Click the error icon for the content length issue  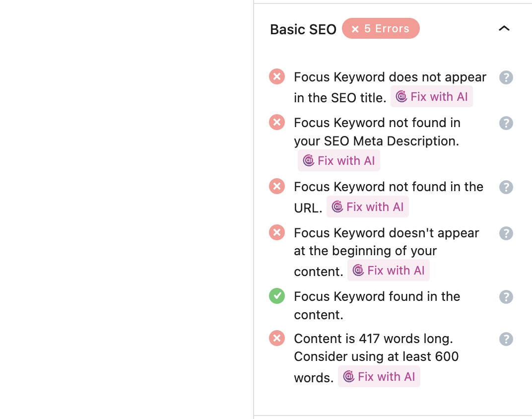click(x=277, y=338)
